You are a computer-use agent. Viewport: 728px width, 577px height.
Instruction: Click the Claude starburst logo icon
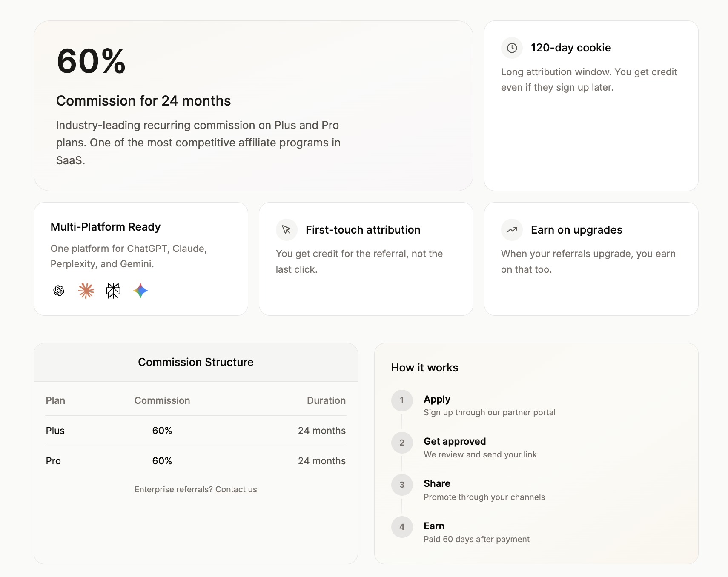click(86, 291)
